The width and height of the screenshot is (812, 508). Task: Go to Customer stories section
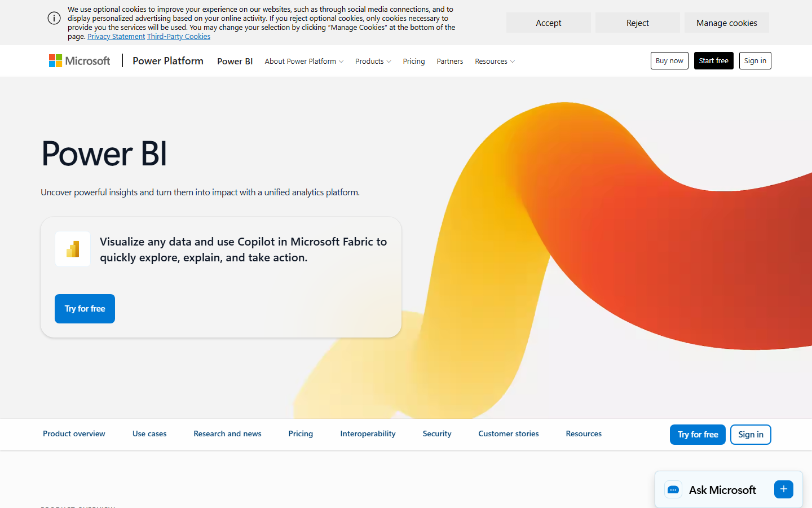(x=509, y=434)
